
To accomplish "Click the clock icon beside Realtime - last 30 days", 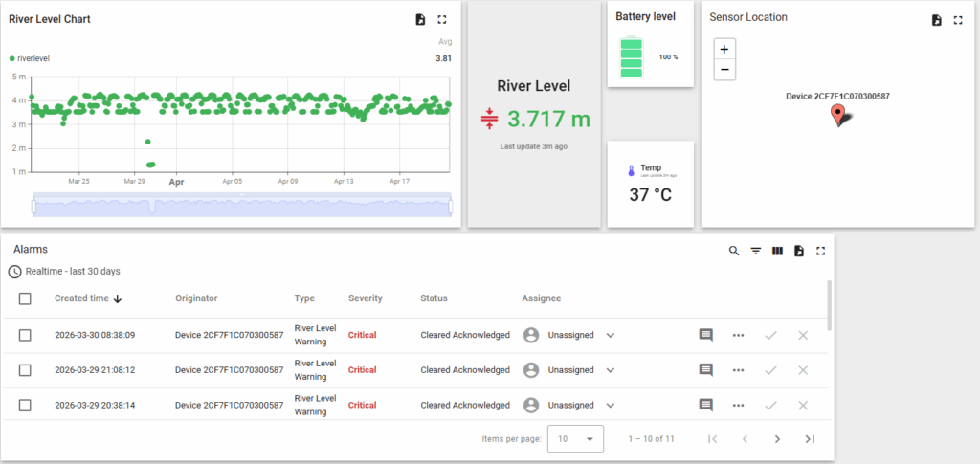I will (14, 272).
